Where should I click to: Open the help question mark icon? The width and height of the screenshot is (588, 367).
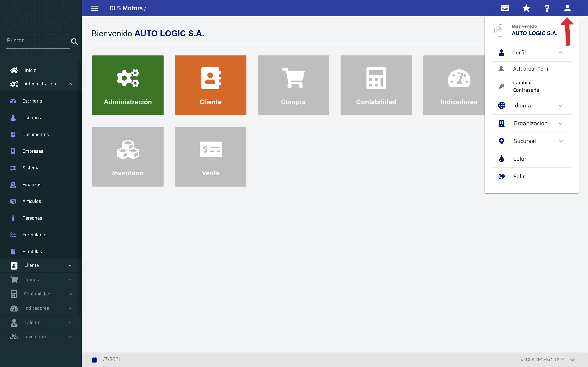pyautogui.click(x=547, y=8)
